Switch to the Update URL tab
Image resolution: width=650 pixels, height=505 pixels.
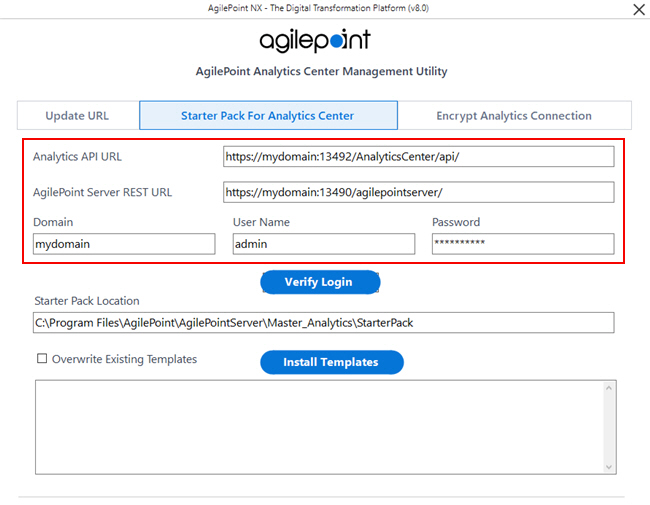[x=78, y=115]
